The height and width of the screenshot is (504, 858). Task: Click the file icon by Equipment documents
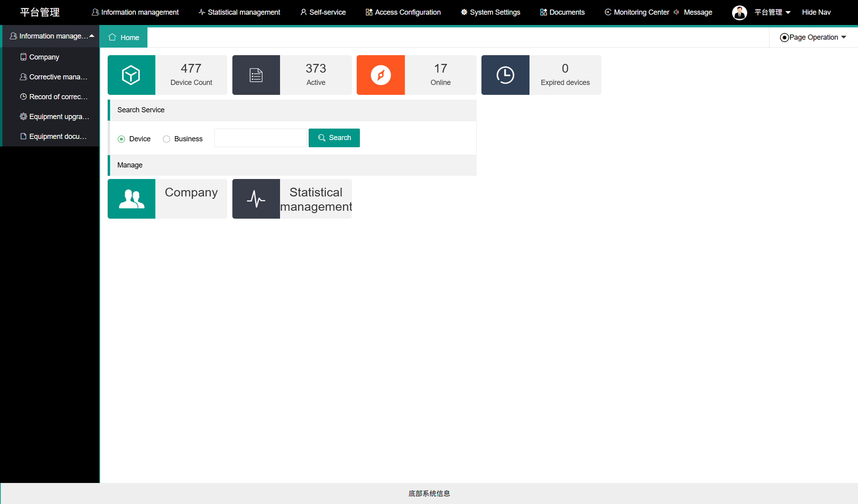(x=23, y=137)
